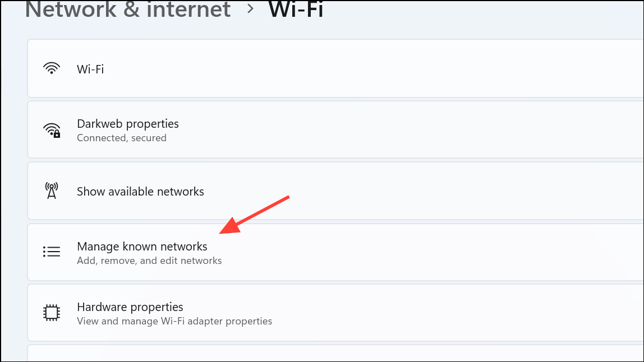
Task: Click "View and manage Wi-Fi adapter properties" text
Action: click(x=174, y=321)
